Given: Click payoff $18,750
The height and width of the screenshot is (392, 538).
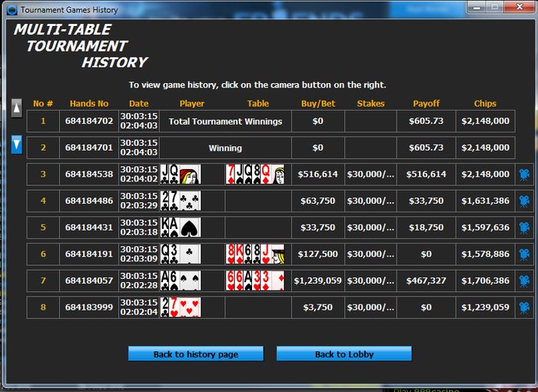Looking at the screenshot, I should pyautogui.click(x=426, y=228).
